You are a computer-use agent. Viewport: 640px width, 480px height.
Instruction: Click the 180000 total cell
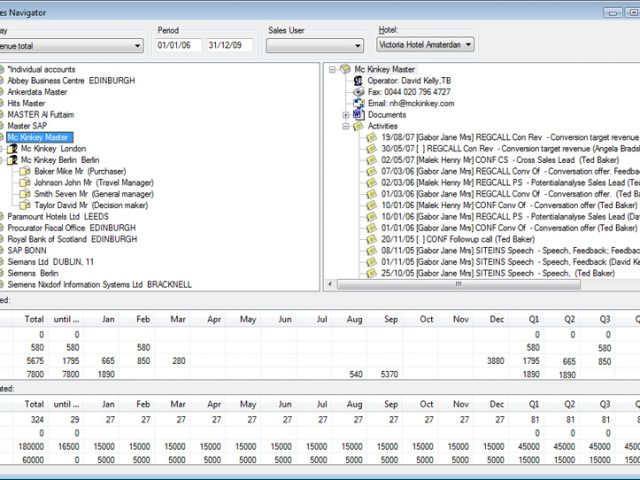(31, 447)
